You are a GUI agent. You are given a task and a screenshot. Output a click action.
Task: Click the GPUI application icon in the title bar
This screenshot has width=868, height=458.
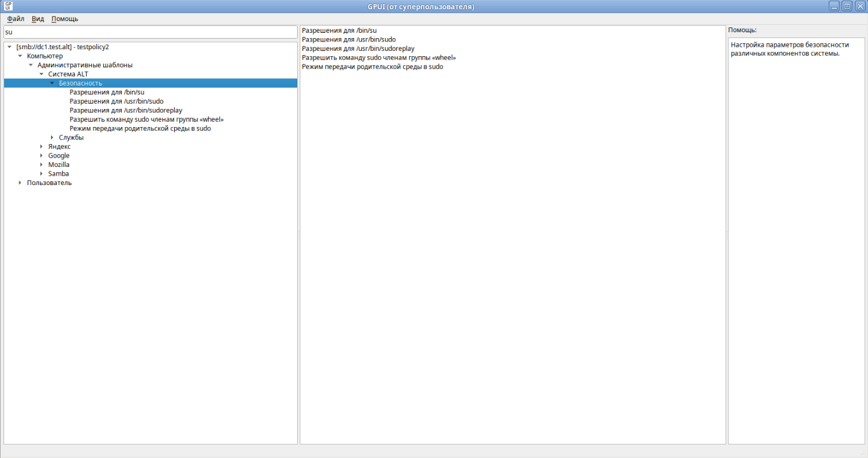[x=8, y=6]
